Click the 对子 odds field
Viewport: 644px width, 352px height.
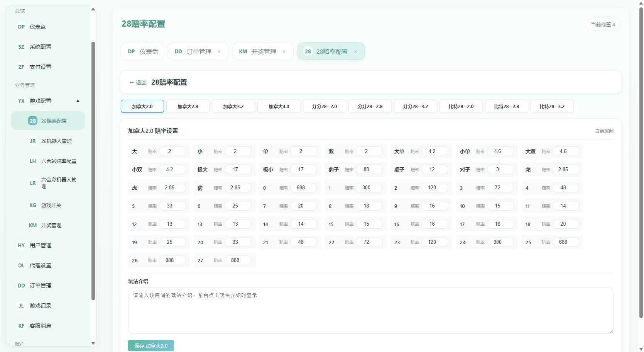point(500,169)
